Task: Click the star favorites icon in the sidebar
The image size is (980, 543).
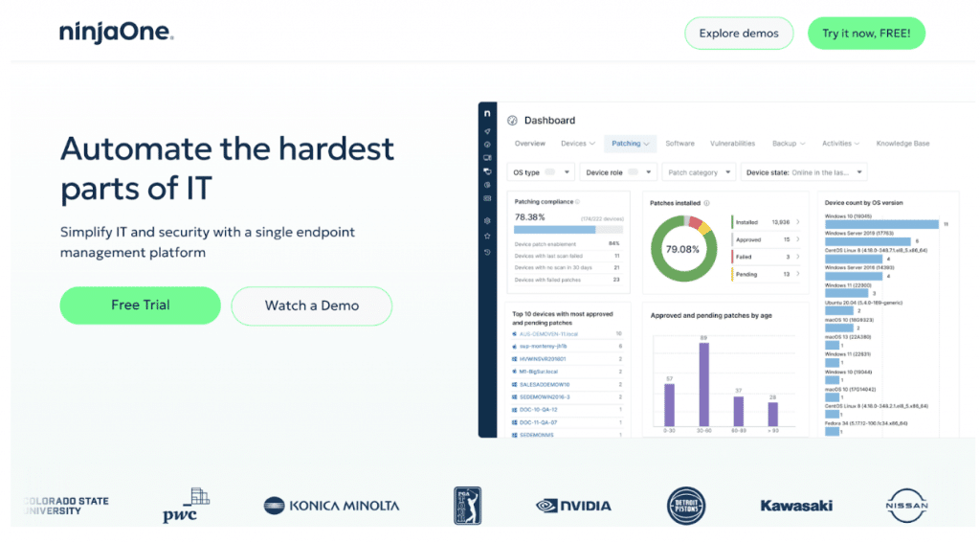Action: pos(487,236)
